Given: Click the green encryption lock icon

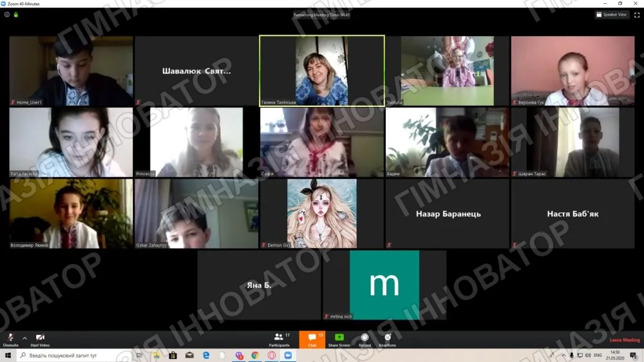Looking at the screenshot, I should coord(16,15).
